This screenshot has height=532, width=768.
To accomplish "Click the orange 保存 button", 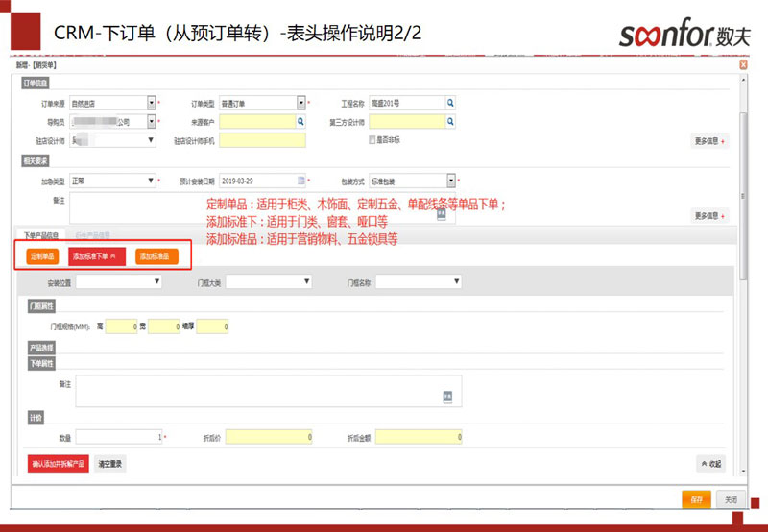I will pyautogui.click(x=696, y=499).
